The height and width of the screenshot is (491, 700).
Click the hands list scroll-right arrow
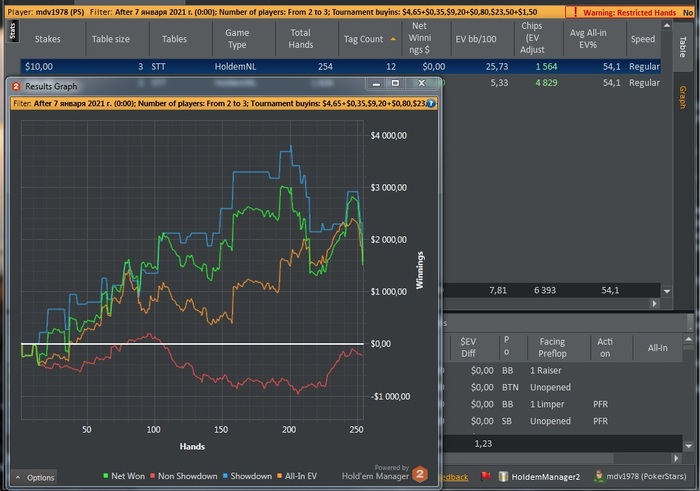pyautogui.click(x=676, y=458)
